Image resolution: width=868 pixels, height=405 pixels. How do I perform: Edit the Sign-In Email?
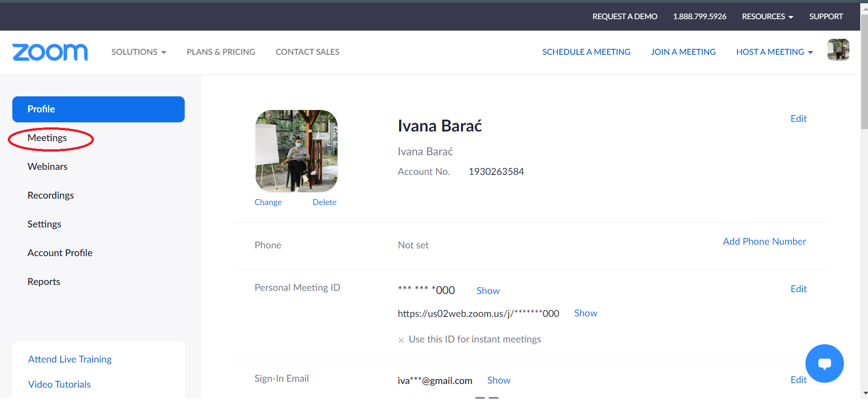click(799, 380)
